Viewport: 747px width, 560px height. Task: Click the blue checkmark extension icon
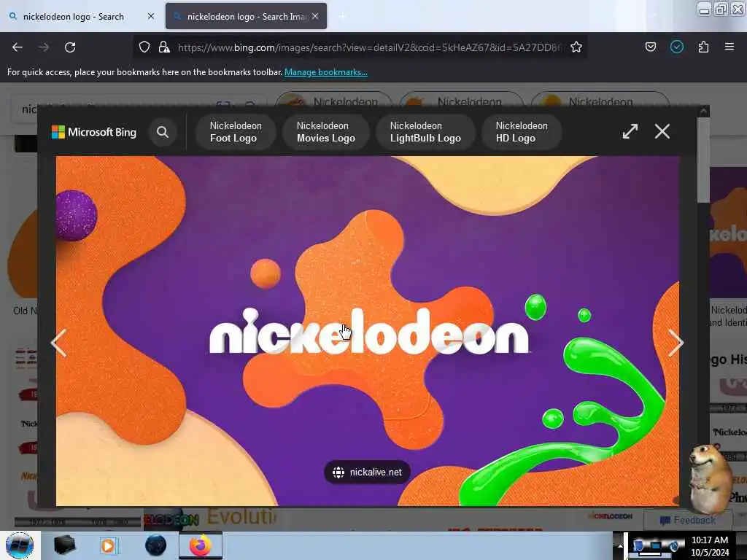point(676,47)
